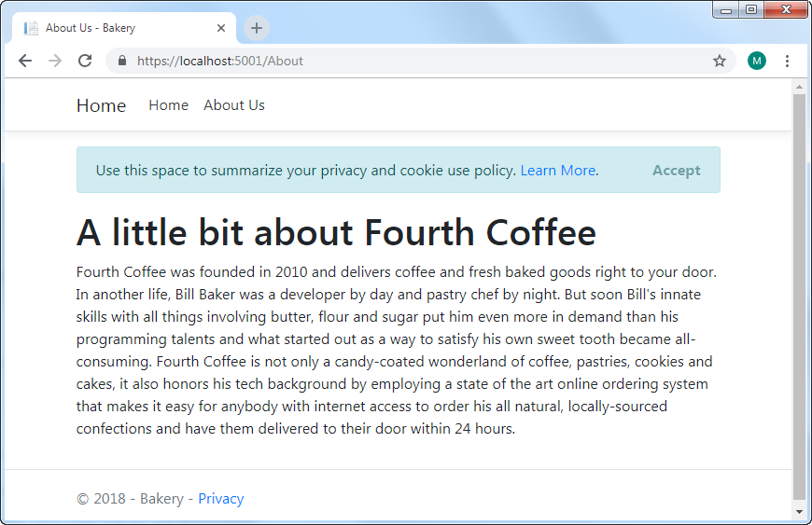Open the Privacy footer link

click(220, 499)
